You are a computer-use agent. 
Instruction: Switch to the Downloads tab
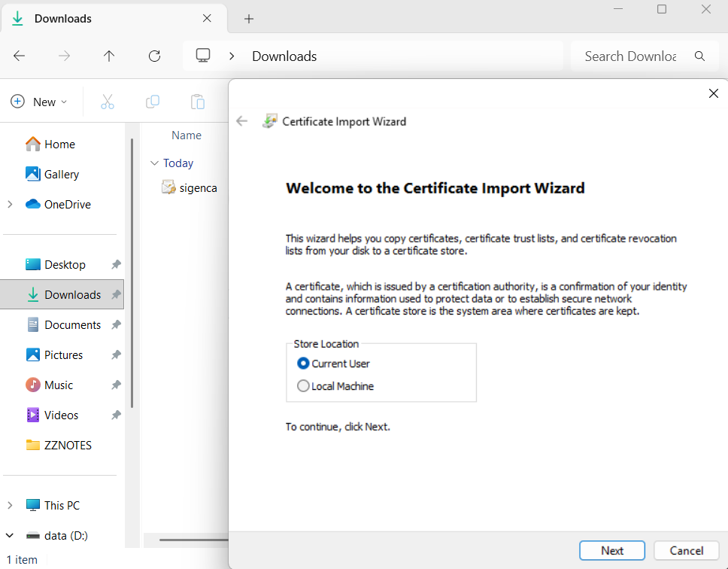[64, 19]
